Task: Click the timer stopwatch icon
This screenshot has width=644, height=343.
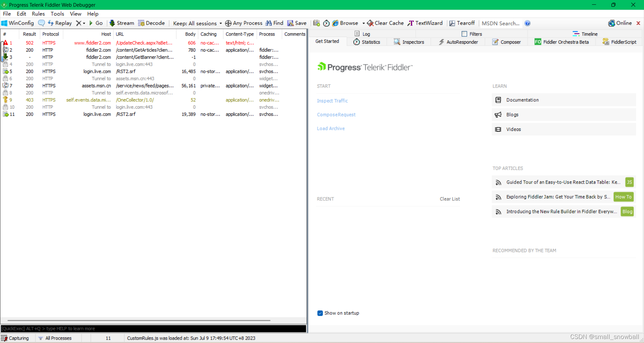Action: (x=326, y=23)
